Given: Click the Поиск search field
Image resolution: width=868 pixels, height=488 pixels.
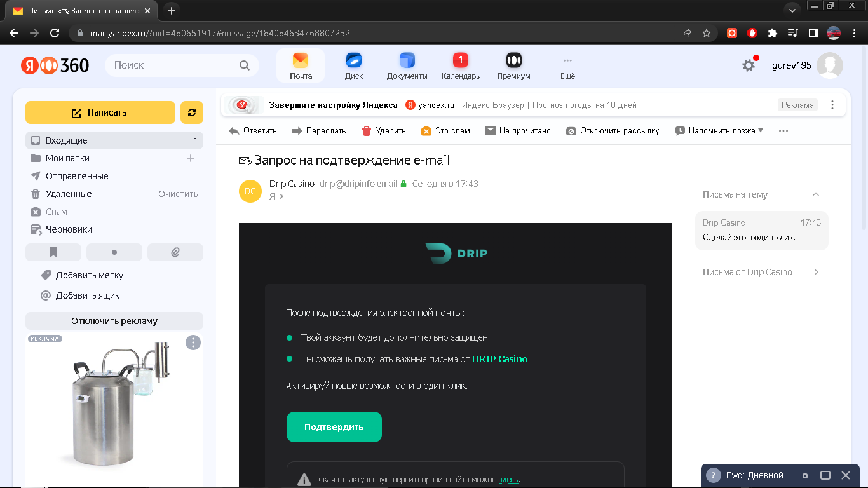Looking at the screenshot, I should click(182, 65).
